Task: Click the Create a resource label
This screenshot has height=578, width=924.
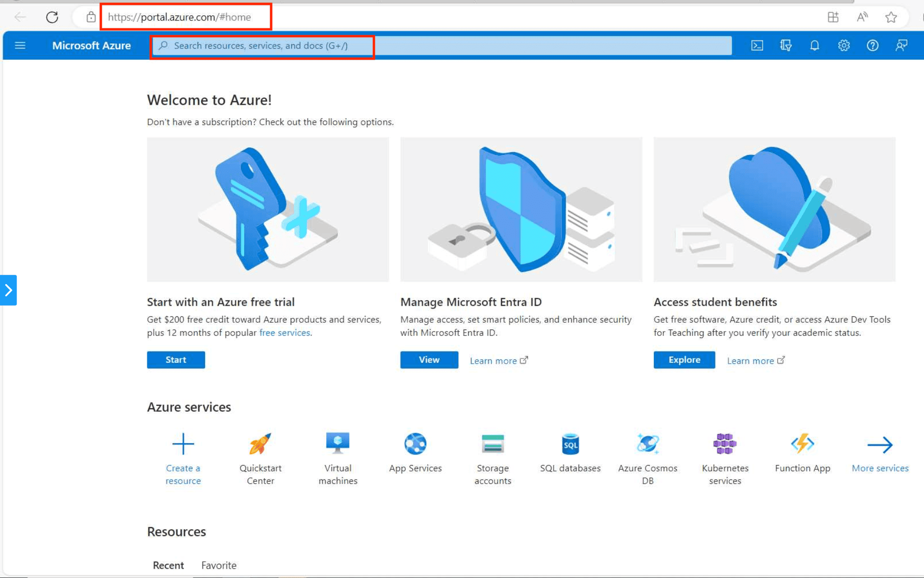Action: [x=183, y=474]
